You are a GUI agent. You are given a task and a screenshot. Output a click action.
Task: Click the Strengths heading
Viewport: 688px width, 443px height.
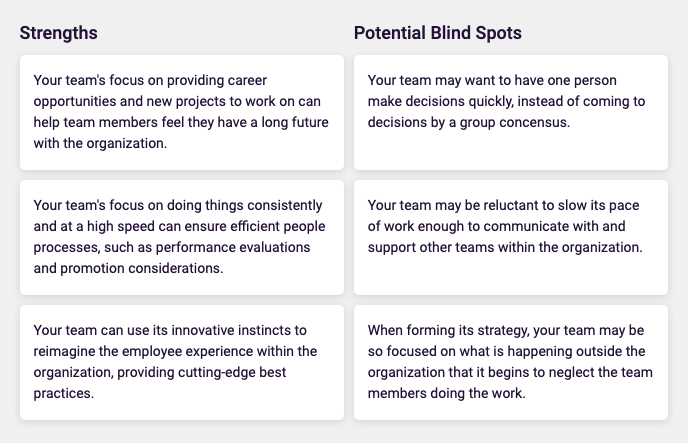point(58,33)
